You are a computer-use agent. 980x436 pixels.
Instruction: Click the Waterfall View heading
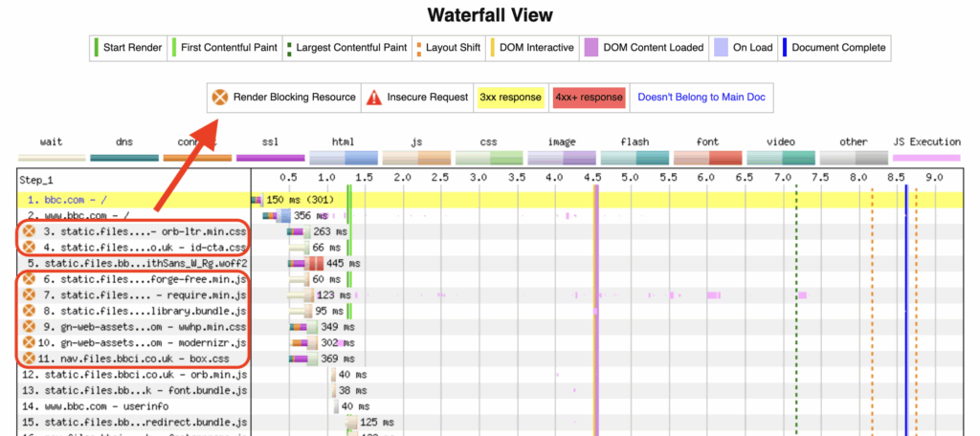point(490,15)
